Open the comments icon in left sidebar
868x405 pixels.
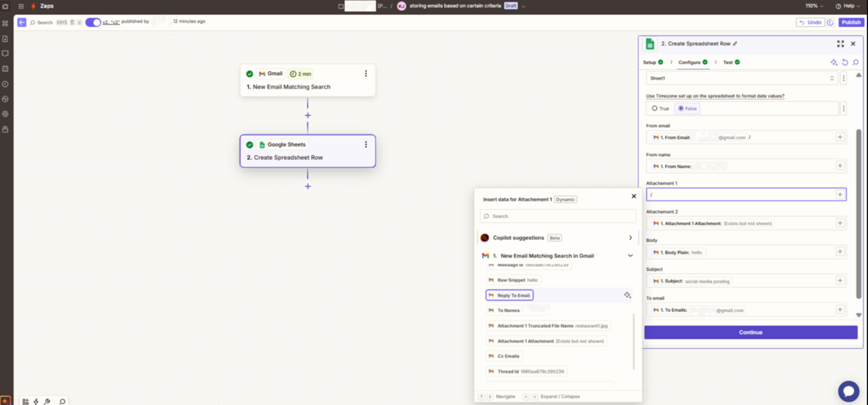[x=5, y=54]
